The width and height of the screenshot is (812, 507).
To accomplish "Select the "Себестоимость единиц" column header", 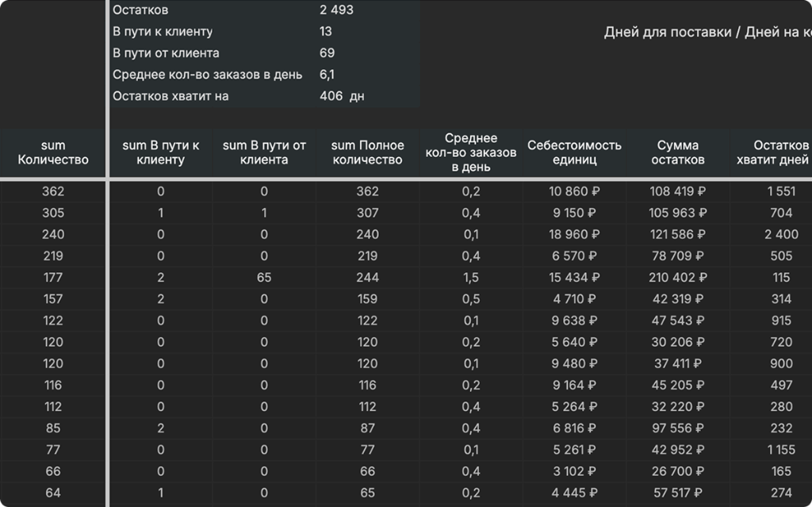I will (574, 152).
